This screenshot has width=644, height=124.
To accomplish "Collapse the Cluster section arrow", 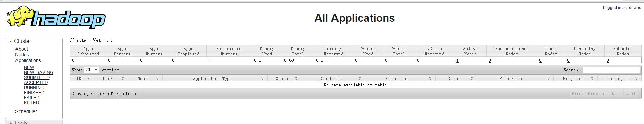I will 11,41.
